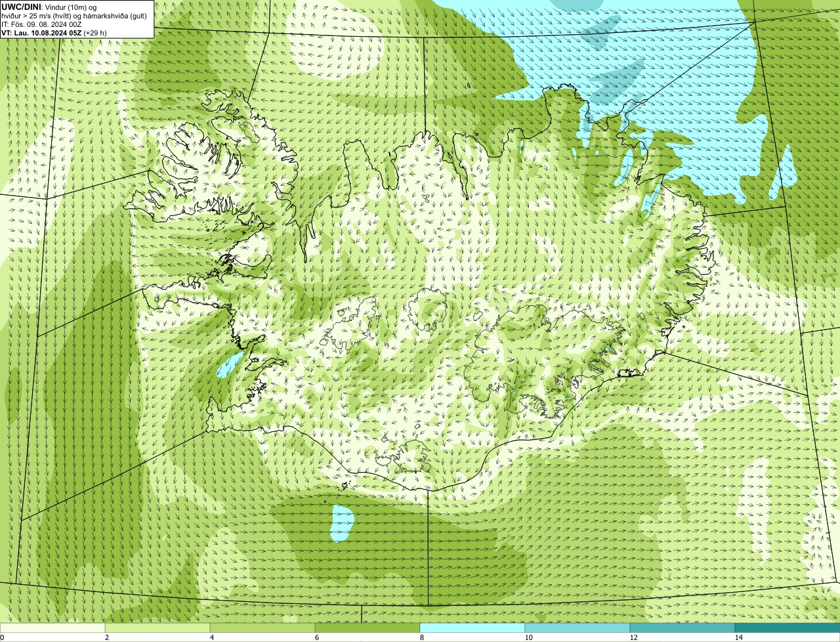Click the 'hviður > 25 m/s (hvítt)' legend line
840x642 pixels.
coord(74,16)
